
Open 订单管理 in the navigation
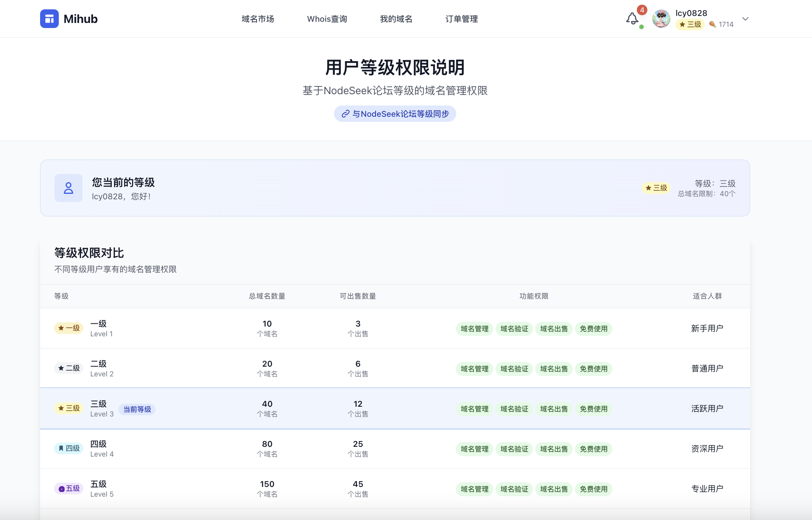pyautogui.click(x=461, y=19)
